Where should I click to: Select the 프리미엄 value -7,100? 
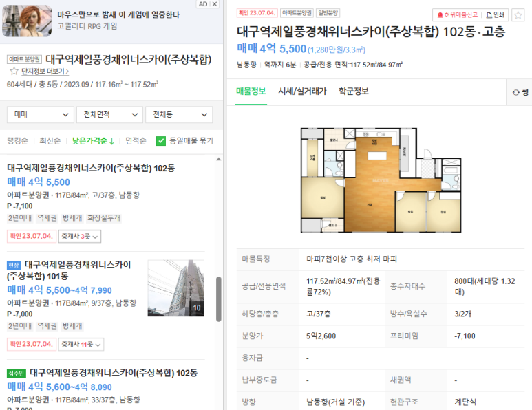click(x=465, y=336)
